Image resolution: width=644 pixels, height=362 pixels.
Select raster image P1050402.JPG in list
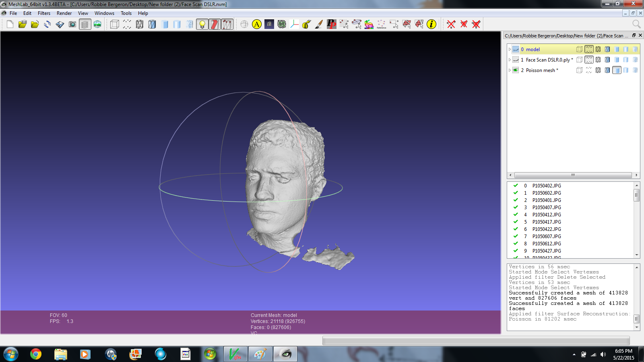(546, 186)
